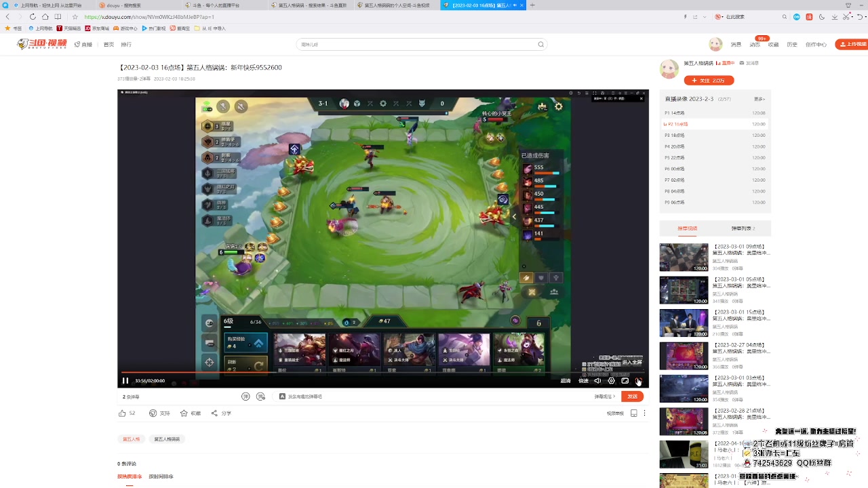Click the Douyu 斗鱼视频 logo

pos(42,44)
